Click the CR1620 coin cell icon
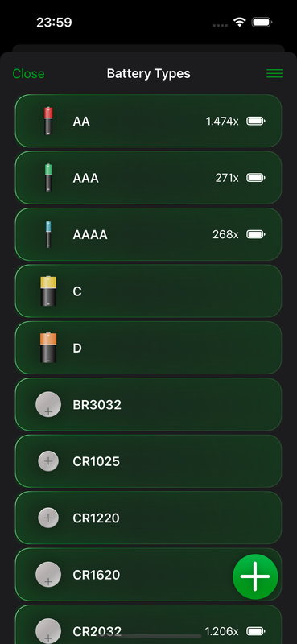 pos(48,575)
